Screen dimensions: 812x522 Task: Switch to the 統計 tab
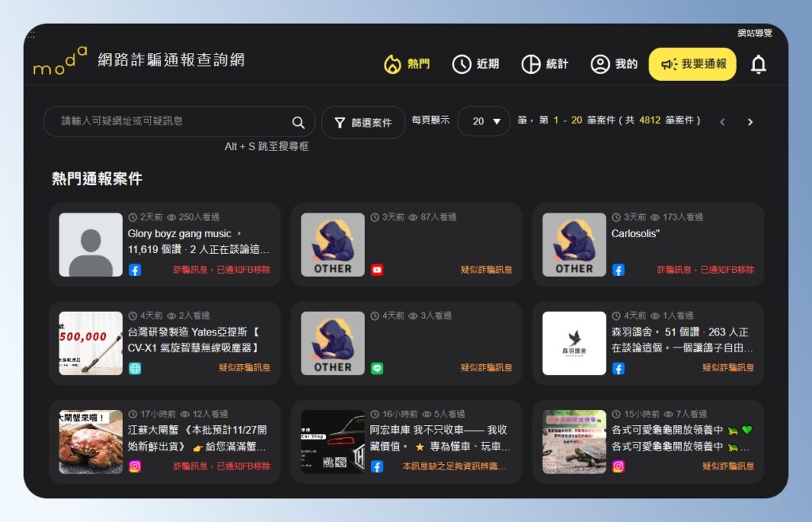pyautogui.click(x=545, y=65)
